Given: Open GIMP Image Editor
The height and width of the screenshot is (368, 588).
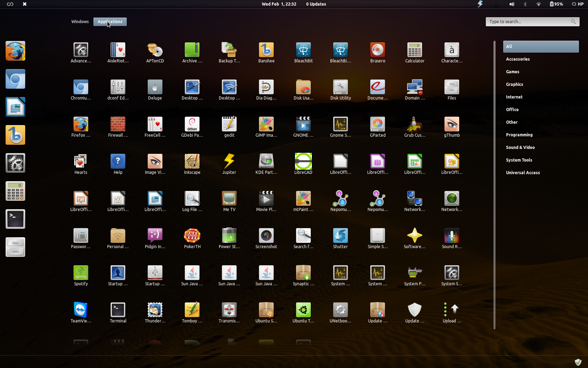Looking at the screenshot, I should click(x=266, y=127).
